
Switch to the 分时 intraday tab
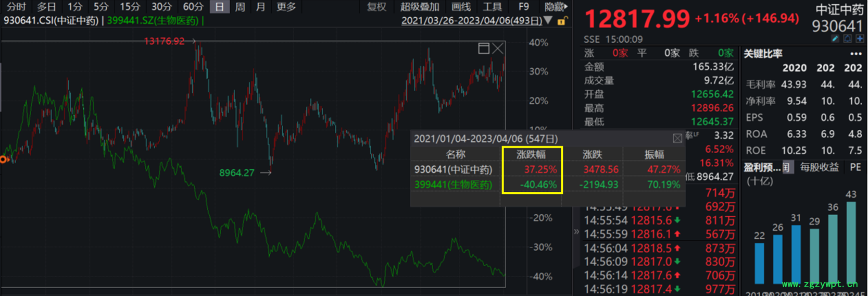click(16, 7)
